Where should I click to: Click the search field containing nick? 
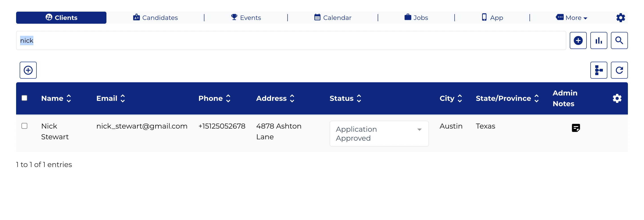pos(291,40)
